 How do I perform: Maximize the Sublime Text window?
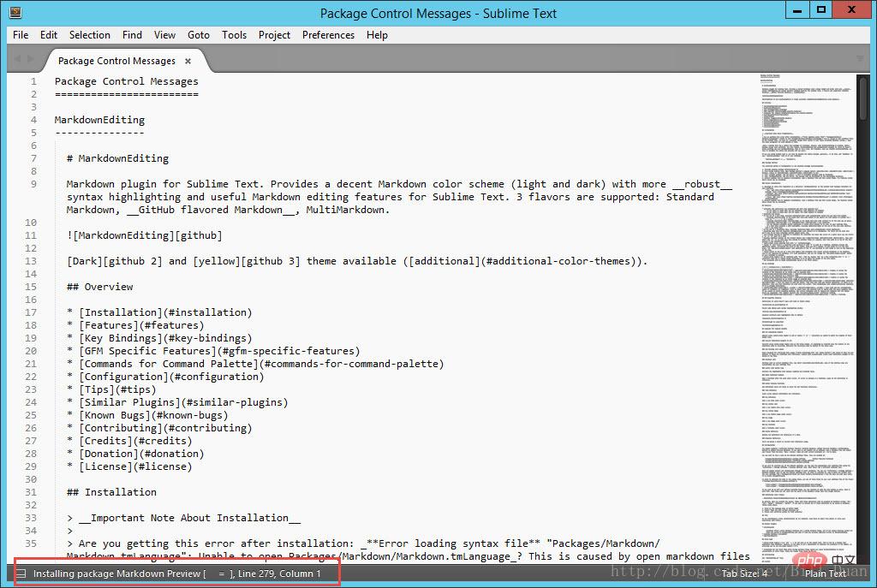click(820, 9)
